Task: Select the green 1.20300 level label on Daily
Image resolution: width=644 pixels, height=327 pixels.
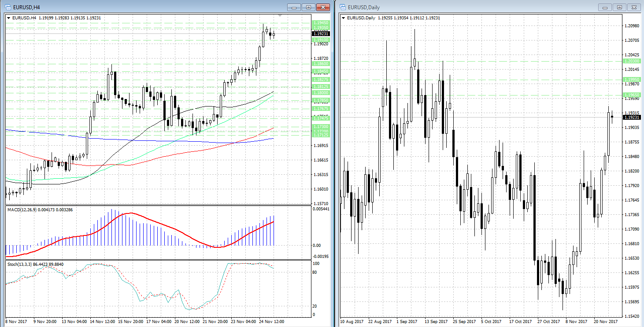Action: [x=631, y=61]
